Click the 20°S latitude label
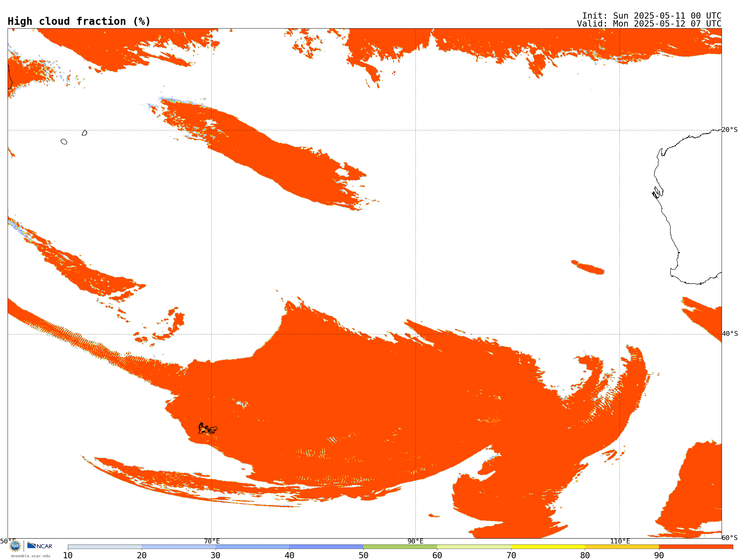 730,130
